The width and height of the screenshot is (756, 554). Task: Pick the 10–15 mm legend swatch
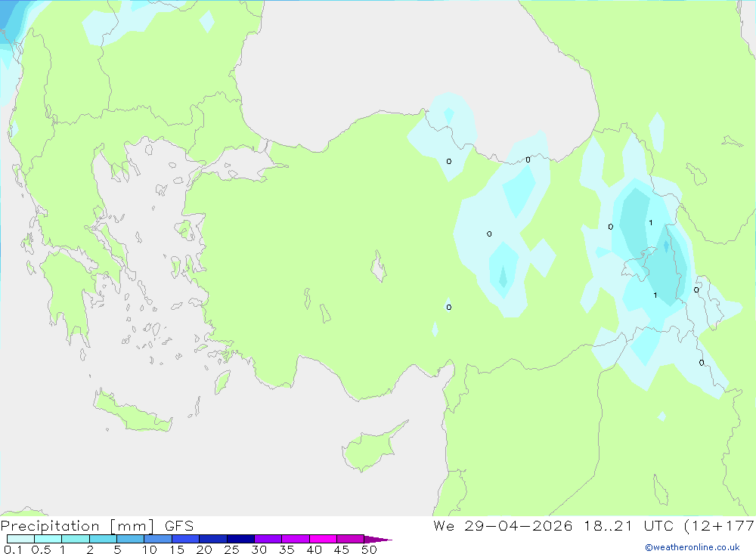coord(158,539)
